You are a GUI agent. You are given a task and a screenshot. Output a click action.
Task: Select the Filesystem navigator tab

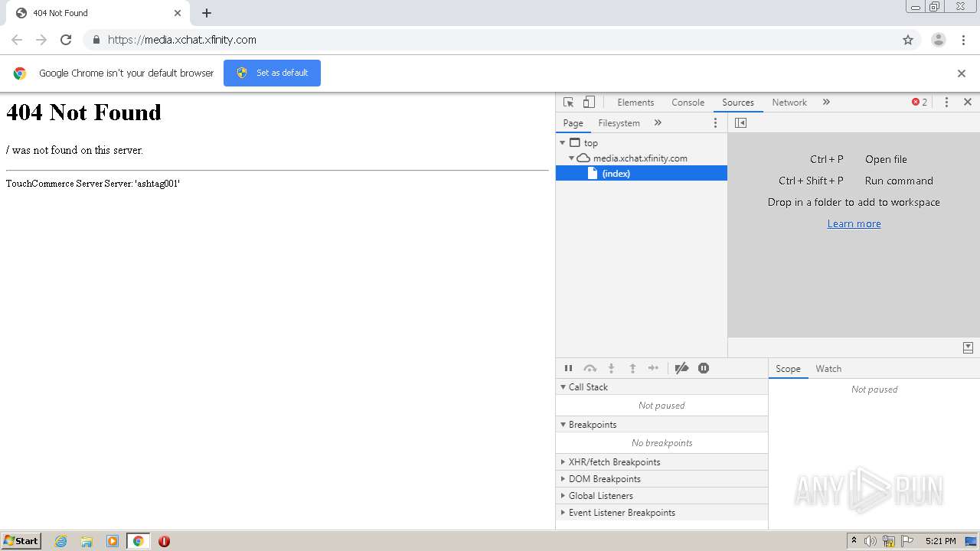[x=619, y=122]
